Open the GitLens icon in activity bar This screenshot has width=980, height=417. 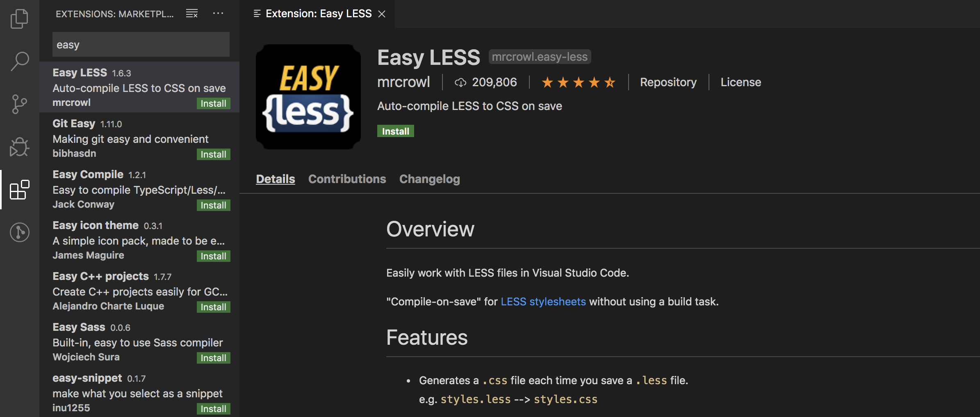pos(19,232)
